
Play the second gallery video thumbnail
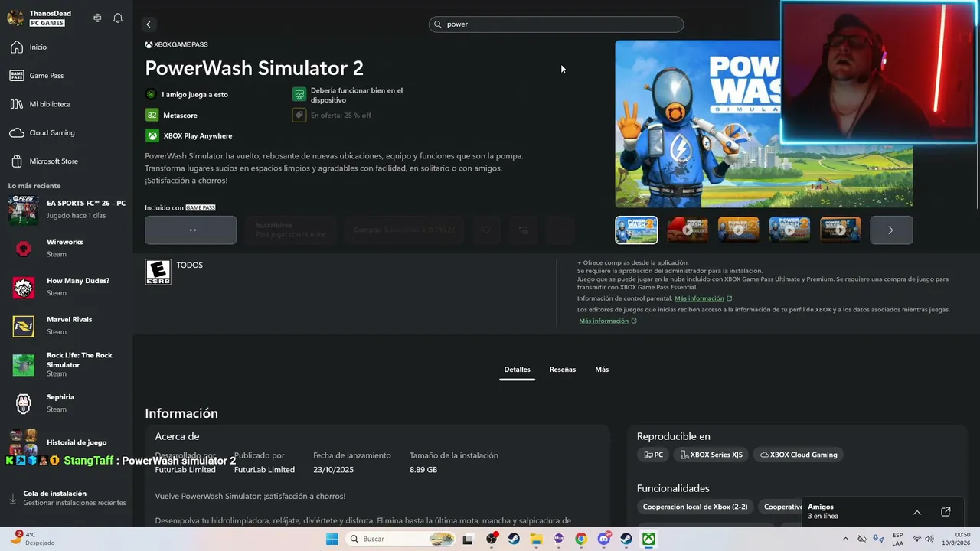688,230
